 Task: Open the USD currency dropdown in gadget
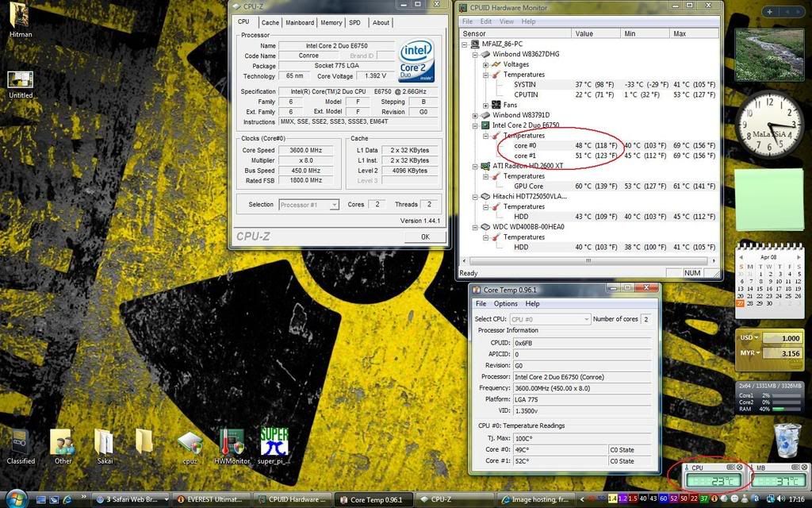click(x=757, y=337)
